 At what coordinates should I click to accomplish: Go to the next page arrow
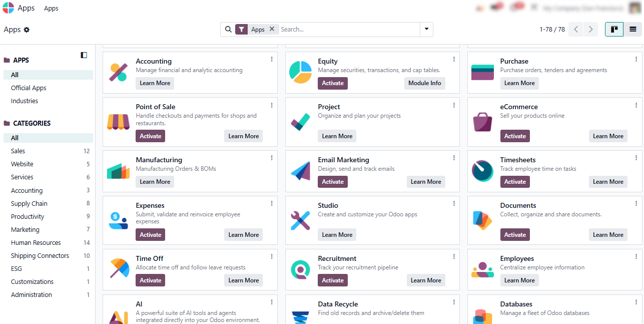(591, 30)
